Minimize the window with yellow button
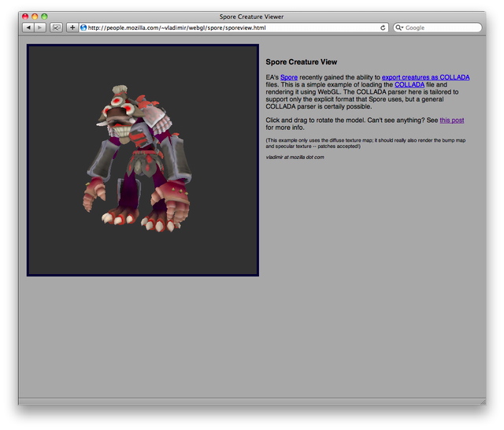 pos(35,17)
